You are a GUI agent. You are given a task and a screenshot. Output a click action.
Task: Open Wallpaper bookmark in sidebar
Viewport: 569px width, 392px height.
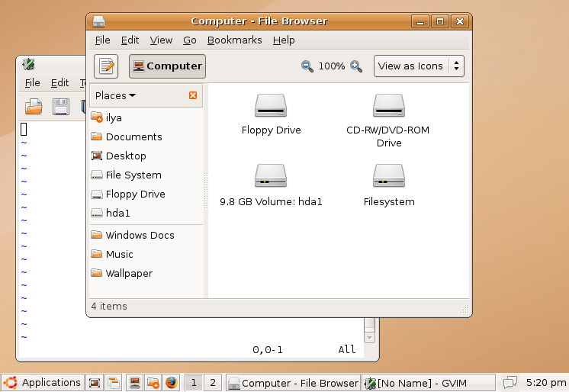tap(146, 273)
